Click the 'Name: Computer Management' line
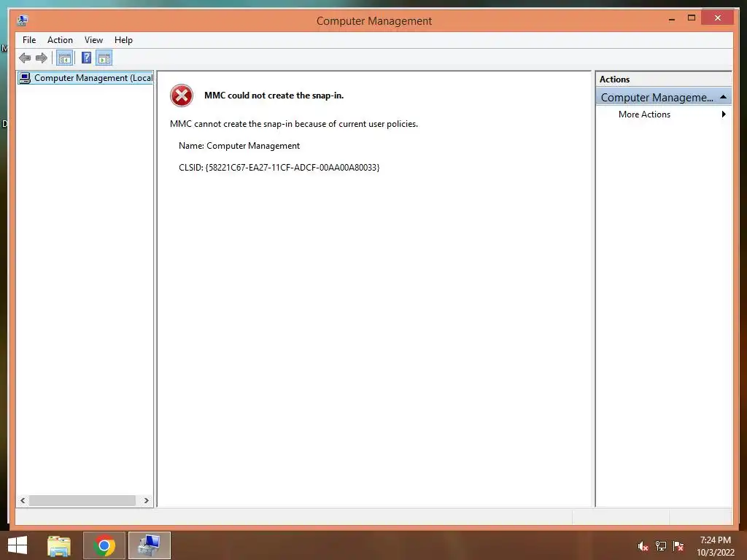The width and height of the screenshot is (747, 560). (239, 146)
